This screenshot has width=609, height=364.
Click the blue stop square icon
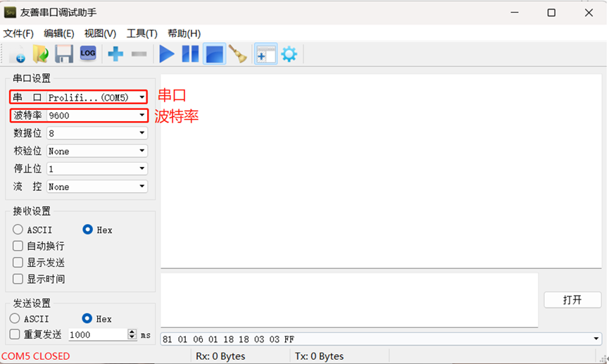coord(215,54)
